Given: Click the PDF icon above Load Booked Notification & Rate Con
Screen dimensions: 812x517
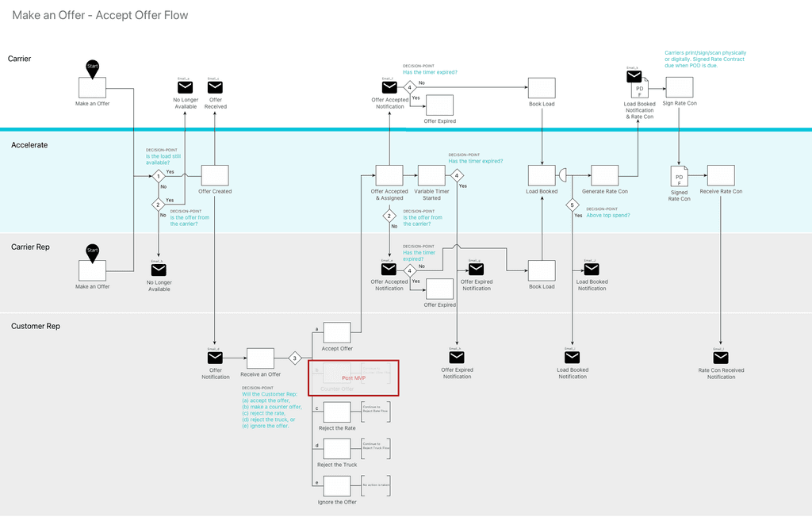Looking at the screenshot, I should [640, 89].
